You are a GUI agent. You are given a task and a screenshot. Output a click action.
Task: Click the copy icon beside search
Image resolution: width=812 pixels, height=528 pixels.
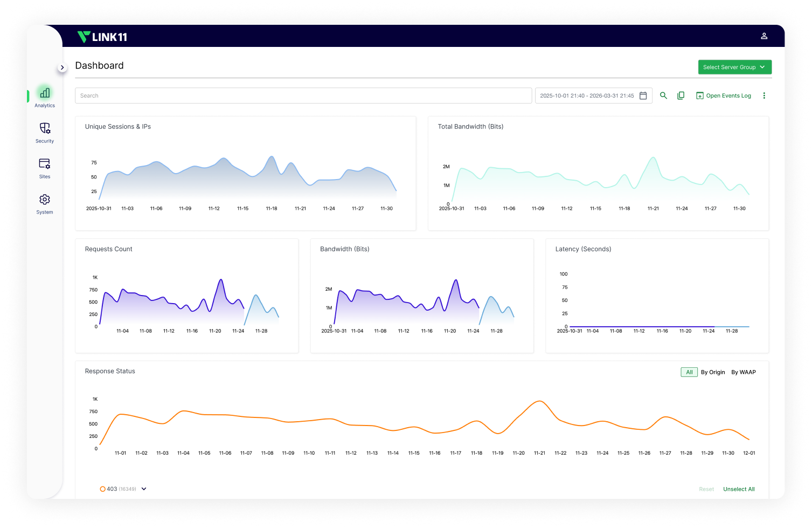pos(681,95)
